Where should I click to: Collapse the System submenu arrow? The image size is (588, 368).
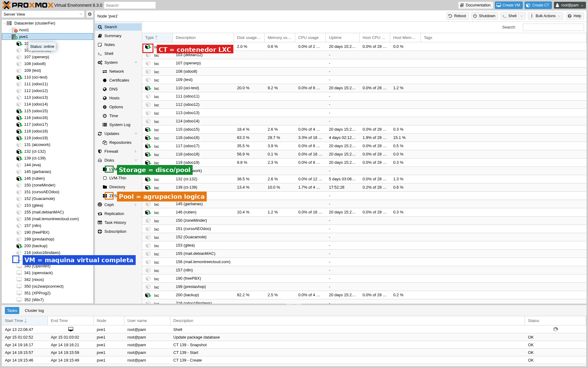tap(136, 63)
